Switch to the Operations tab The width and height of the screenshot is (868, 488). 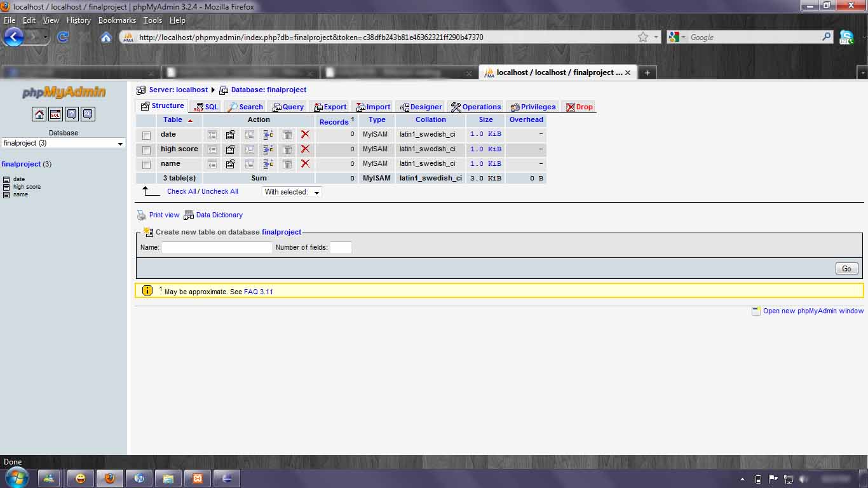[476, 107]
